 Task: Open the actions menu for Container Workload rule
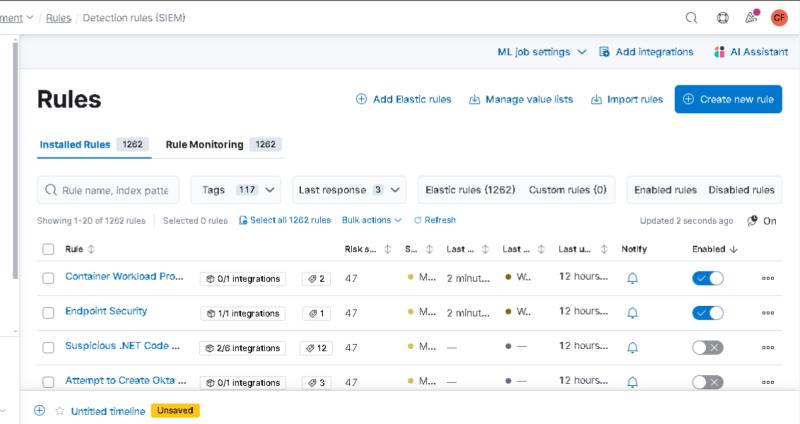[x=768, y=279]
